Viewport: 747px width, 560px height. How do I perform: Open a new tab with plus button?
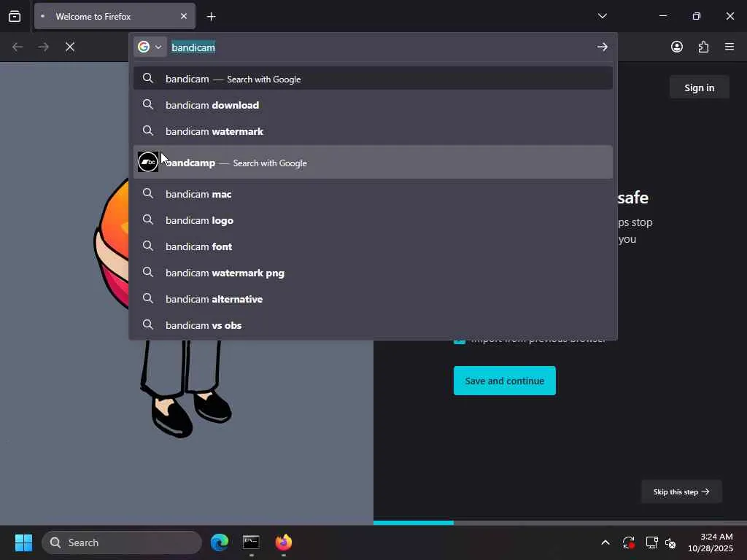tap(211, 17)
